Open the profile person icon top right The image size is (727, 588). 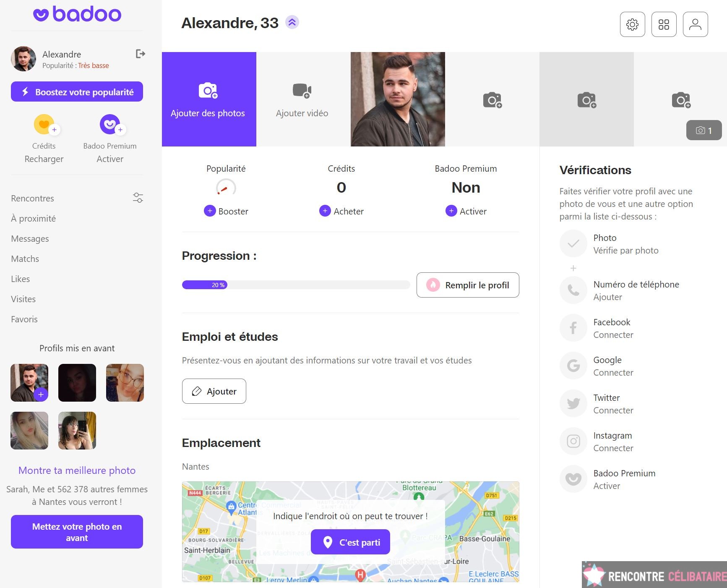[696, 24]
